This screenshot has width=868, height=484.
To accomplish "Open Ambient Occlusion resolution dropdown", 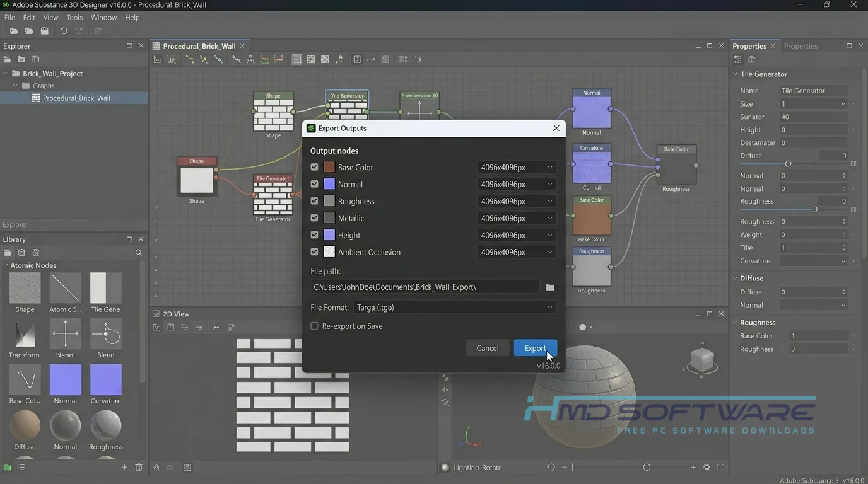I will click(x=517, y=252).
